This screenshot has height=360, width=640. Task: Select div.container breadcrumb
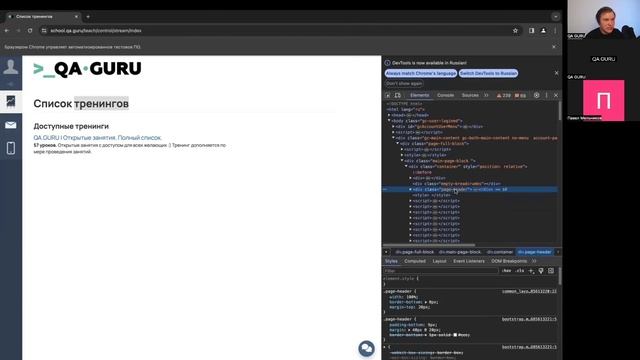[x=500, y=252]
